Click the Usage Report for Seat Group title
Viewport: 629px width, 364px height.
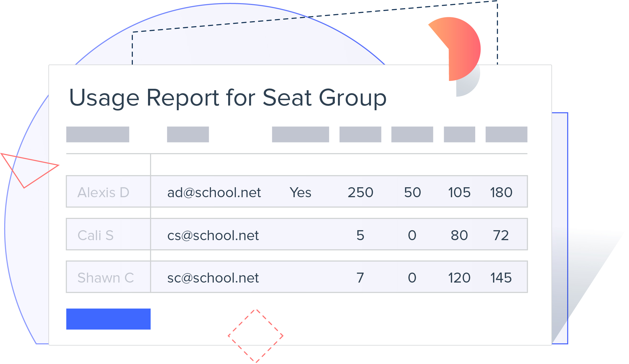click(227, 98)
